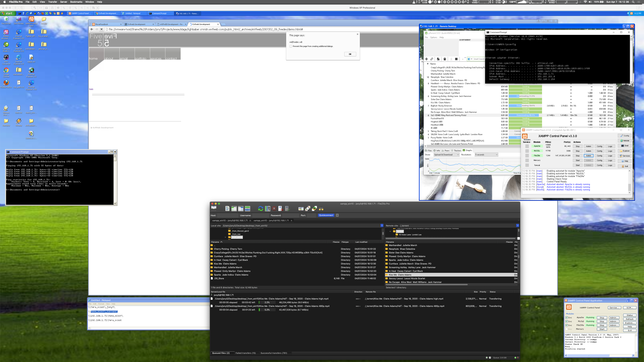Click the Kiss Me high.mp4 transfer progress bar
The width and height of the screenshot is (644, 362).
tap(267, 302)
